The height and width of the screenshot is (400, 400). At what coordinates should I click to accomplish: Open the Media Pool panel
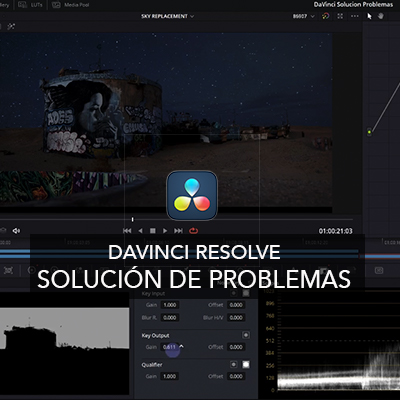[x=71, y=5]
